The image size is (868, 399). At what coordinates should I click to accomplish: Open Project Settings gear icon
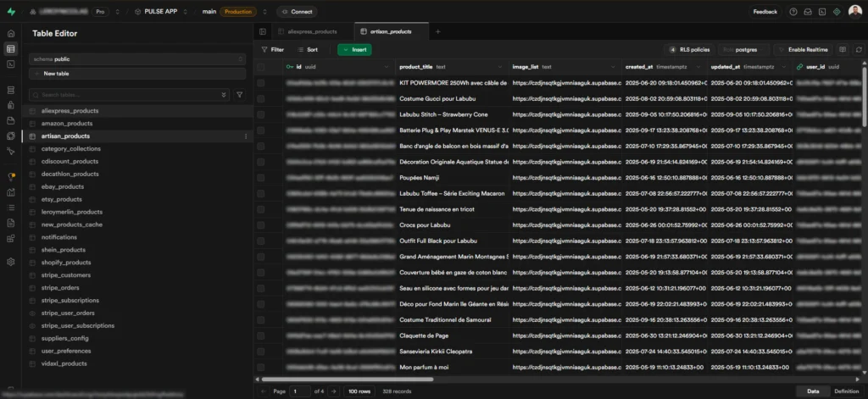[x=10, y=262]
